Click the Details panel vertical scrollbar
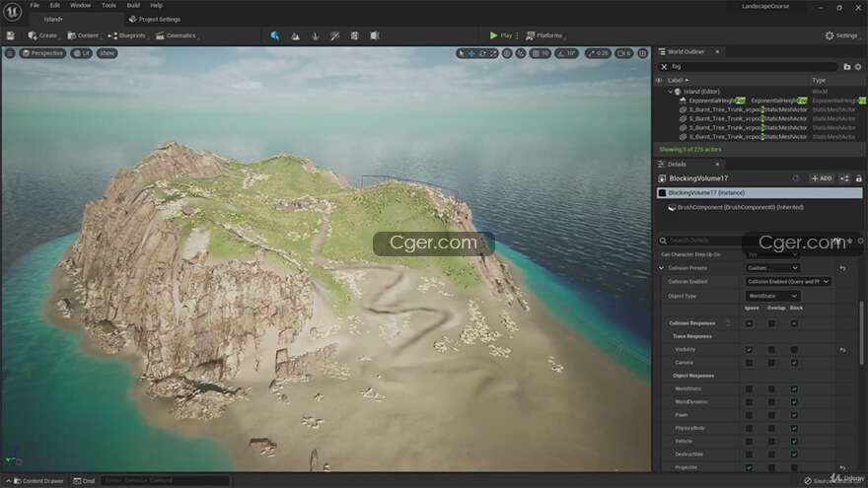This screenshot has width=868, height=488. 861,332
